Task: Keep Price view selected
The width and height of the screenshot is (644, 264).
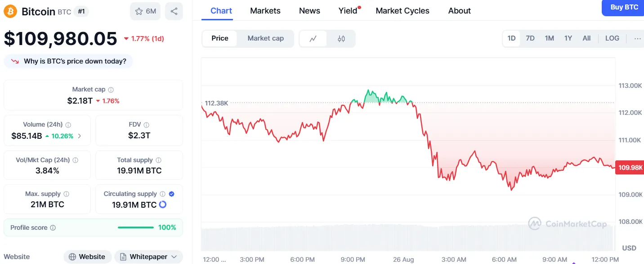Action: pos(219,38)
